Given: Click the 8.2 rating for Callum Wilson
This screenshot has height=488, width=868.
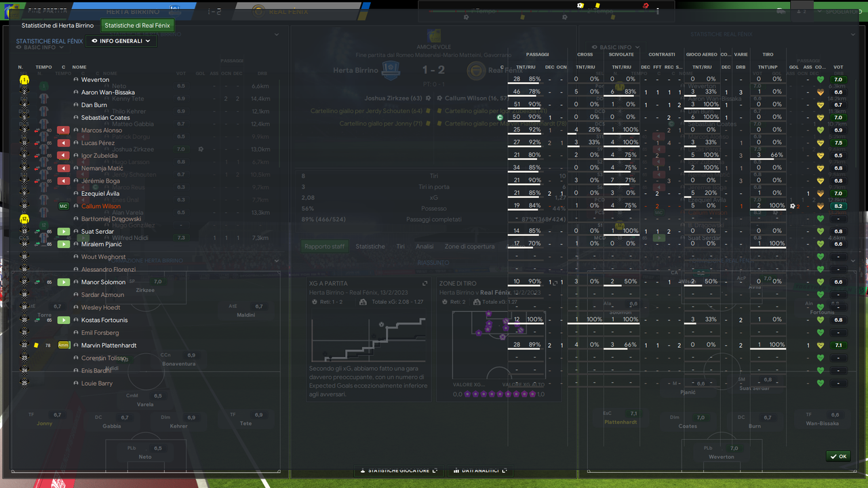Looking at the screenshot, I should point(838,206).
